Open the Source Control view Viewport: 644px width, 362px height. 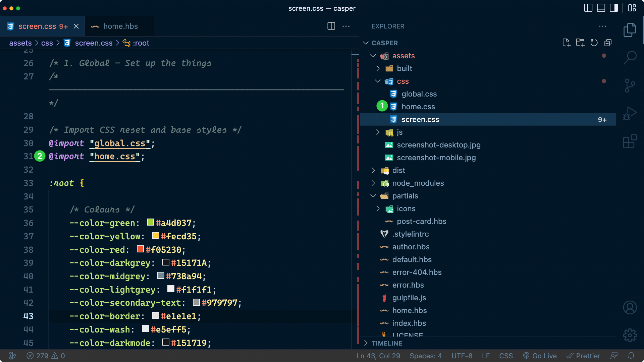click(x=630, y=85)
